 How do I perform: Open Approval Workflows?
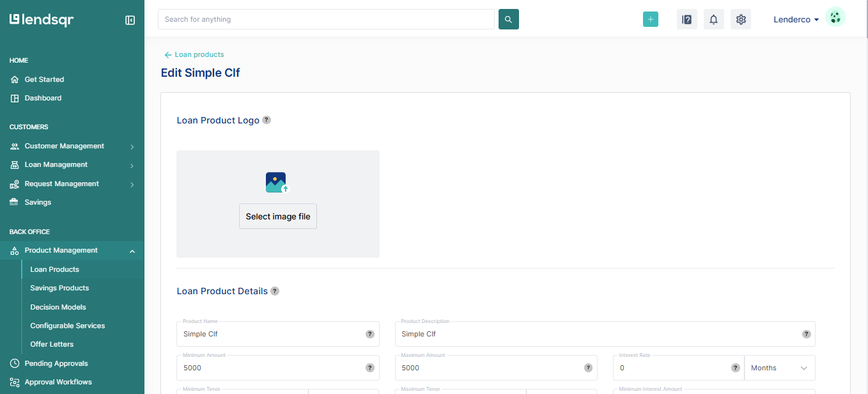coord(58,382)
